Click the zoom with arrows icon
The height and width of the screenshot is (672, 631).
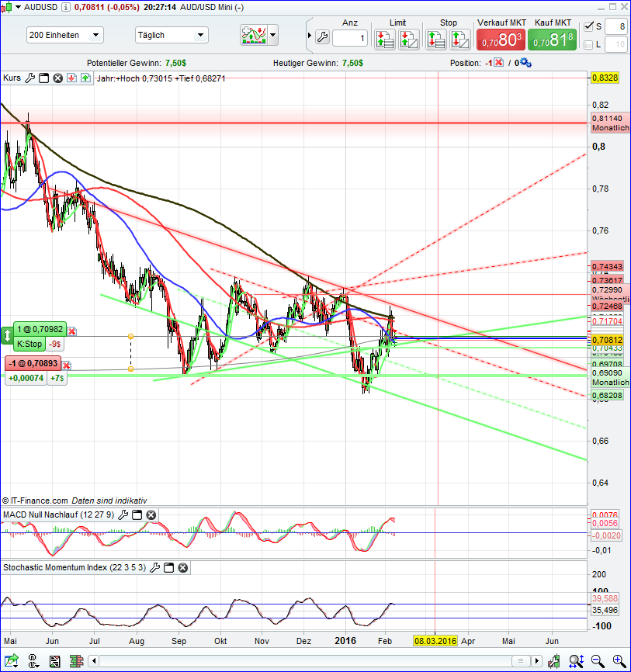[576, 661]
